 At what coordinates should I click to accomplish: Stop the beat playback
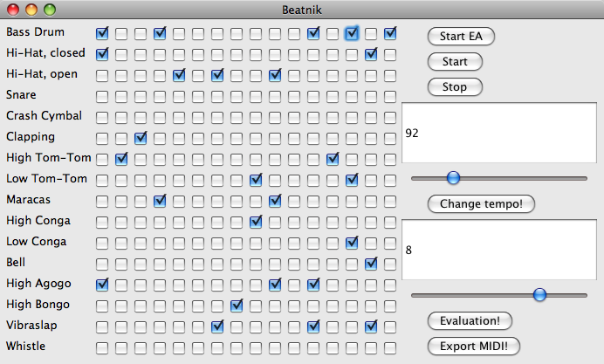click(455, 87)
